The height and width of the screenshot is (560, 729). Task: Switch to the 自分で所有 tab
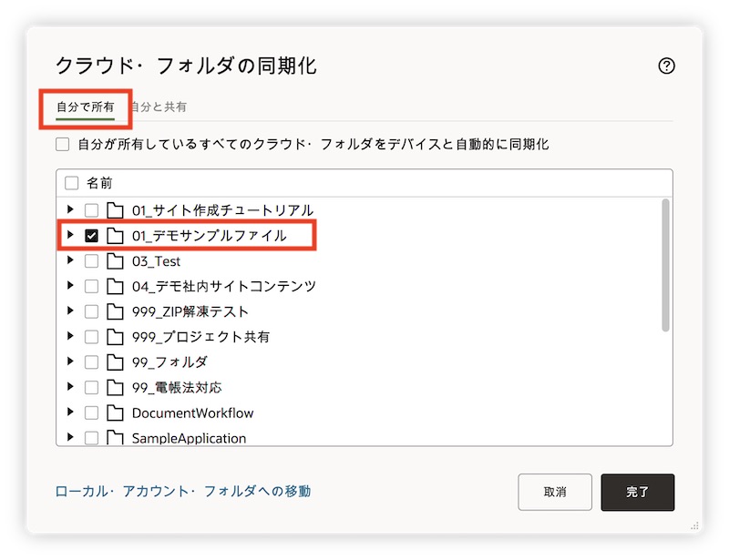coord(86,107)
